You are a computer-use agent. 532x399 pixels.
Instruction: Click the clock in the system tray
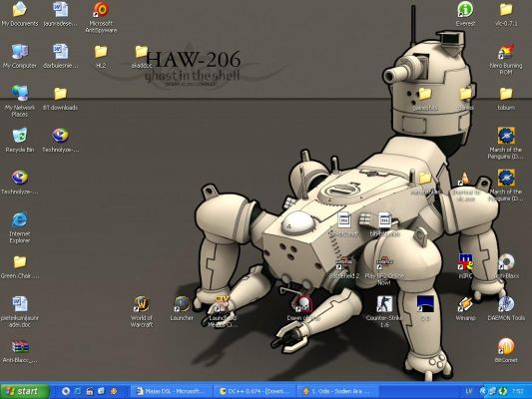click(518, 392)
